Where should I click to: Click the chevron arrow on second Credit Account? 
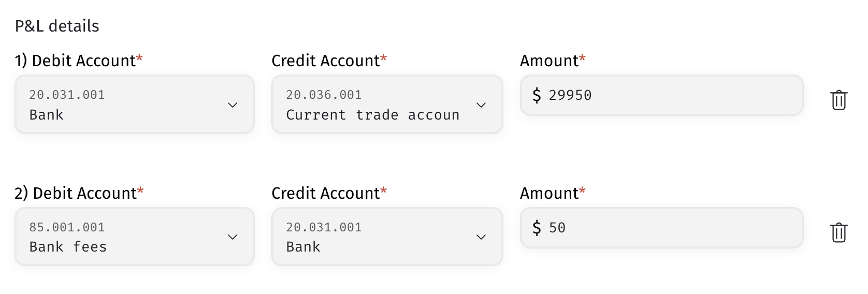(481, 237)
